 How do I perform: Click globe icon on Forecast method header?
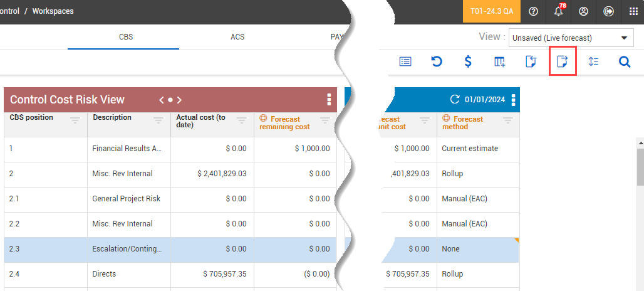446,119
